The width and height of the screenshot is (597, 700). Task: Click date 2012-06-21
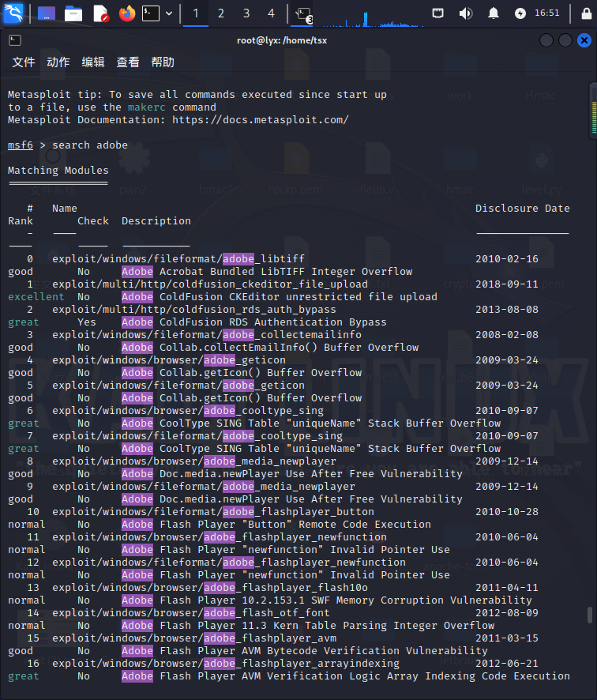click(x=507, y=664)
